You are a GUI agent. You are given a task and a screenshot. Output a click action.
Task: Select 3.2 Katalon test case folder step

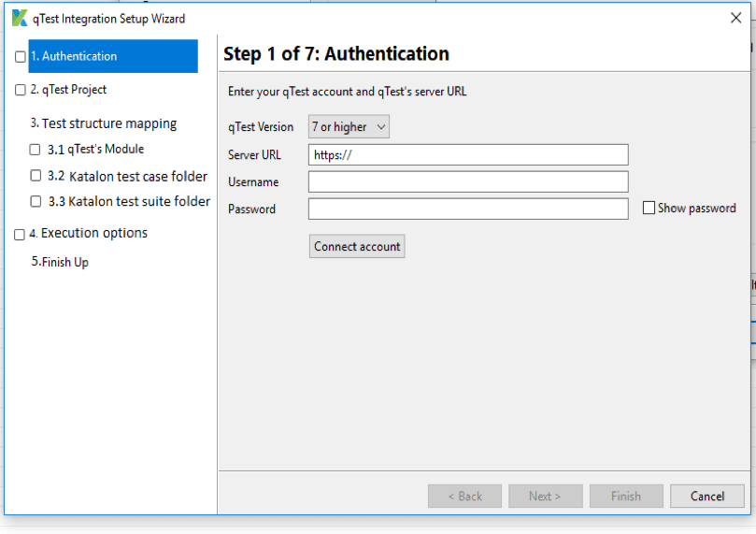pos(127,176)
